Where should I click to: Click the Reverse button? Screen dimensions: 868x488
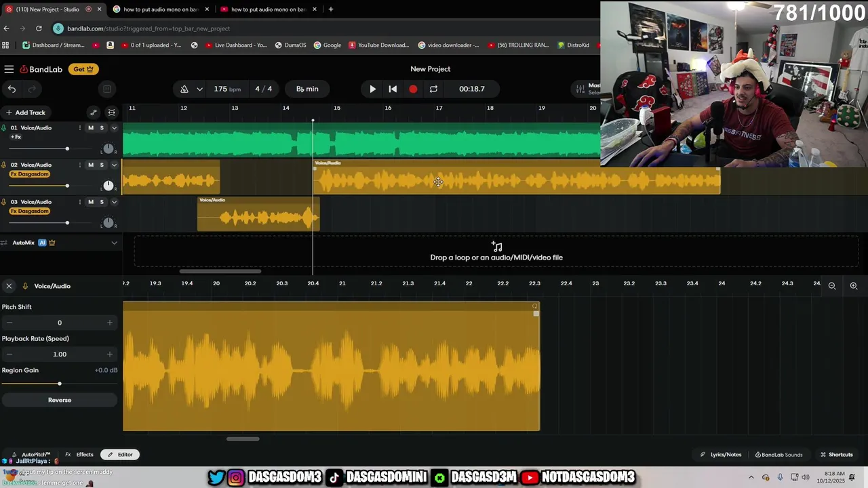pos(60,400)
